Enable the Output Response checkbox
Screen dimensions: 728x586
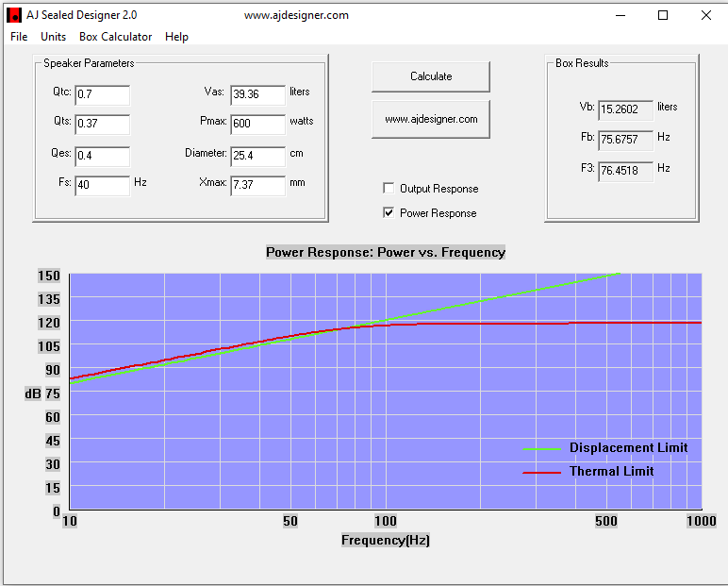[389, 189]
